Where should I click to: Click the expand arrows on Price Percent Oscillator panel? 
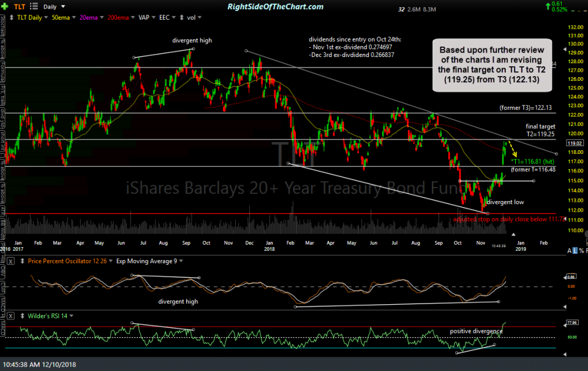(x=22, y=261)
